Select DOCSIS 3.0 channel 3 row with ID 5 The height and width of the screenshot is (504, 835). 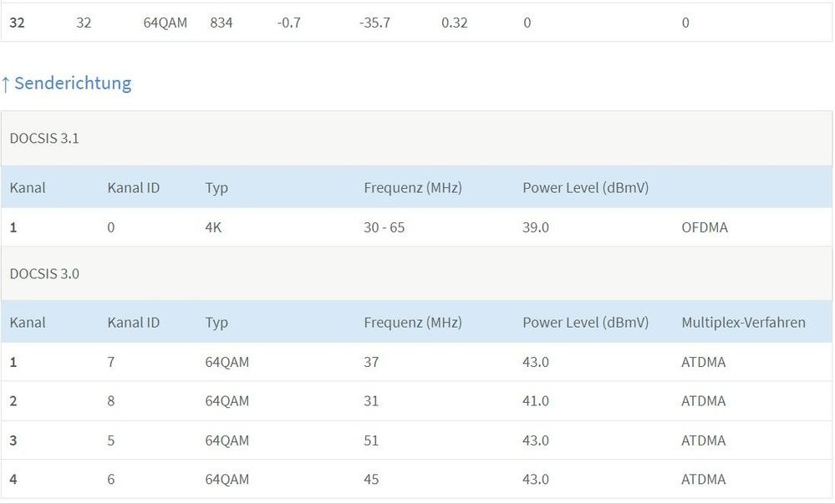(x=416, y=440)
